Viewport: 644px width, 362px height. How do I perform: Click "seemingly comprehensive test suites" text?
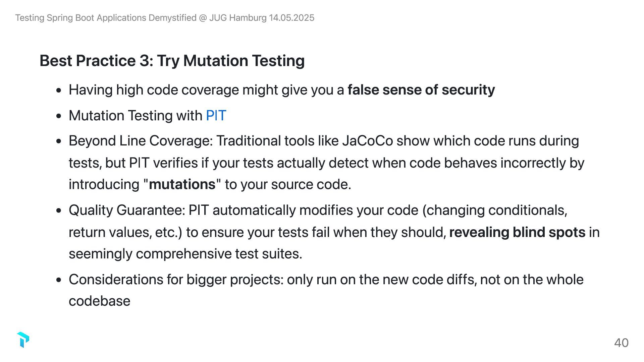point(185,254)
